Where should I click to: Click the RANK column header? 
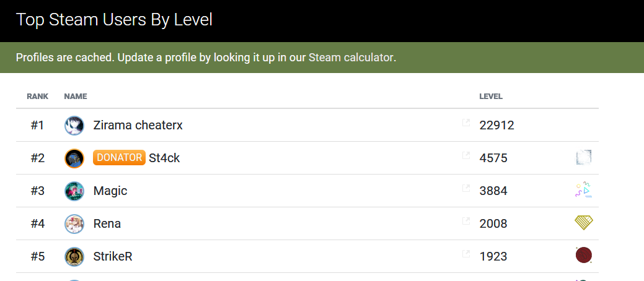(38, 97)
